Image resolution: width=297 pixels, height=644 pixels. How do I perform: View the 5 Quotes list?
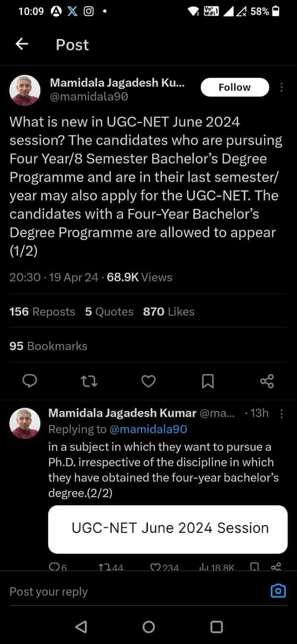click(109, 312)
